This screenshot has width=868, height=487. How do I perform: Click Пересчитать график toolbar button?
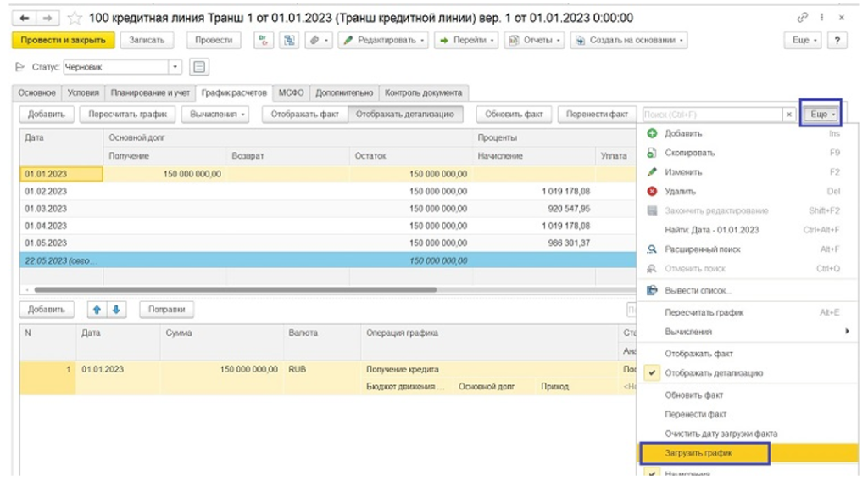pyautogui.click(x=127, y=115)
